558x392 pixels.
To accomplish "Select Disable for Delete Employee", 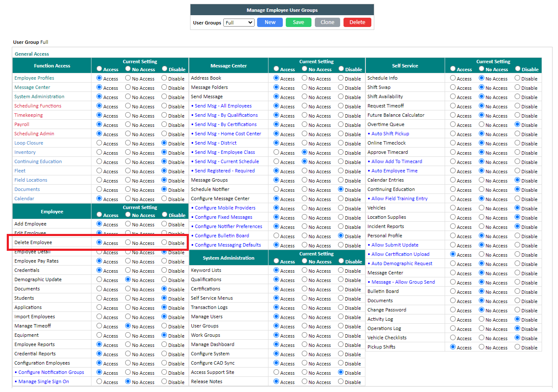I will [164, 243].
